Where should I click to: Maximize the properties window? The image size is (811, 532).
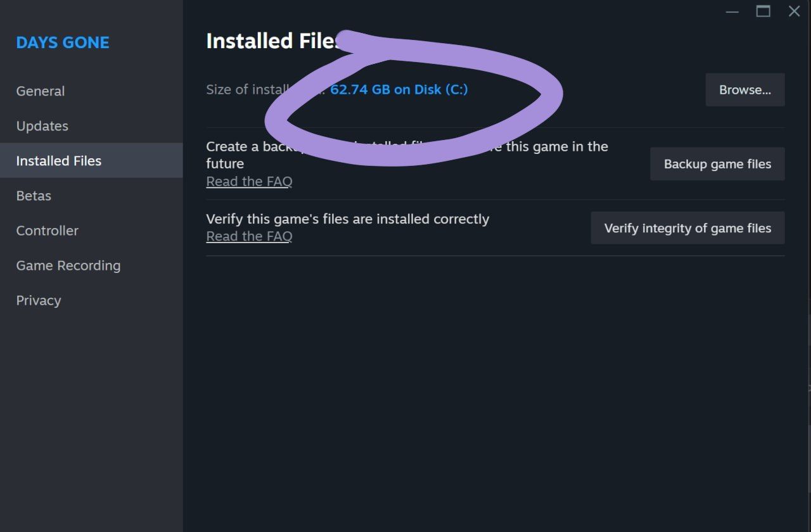(763, 11)
